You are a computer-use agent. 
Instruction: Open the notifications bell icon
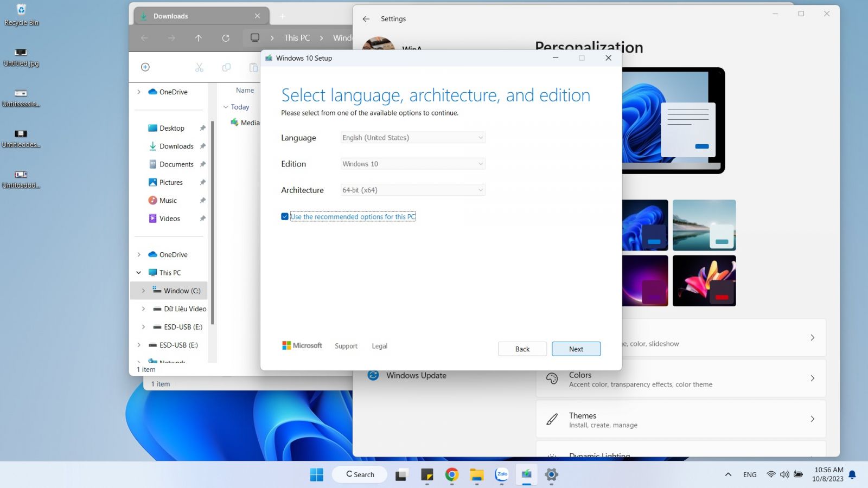pos(852,474)
